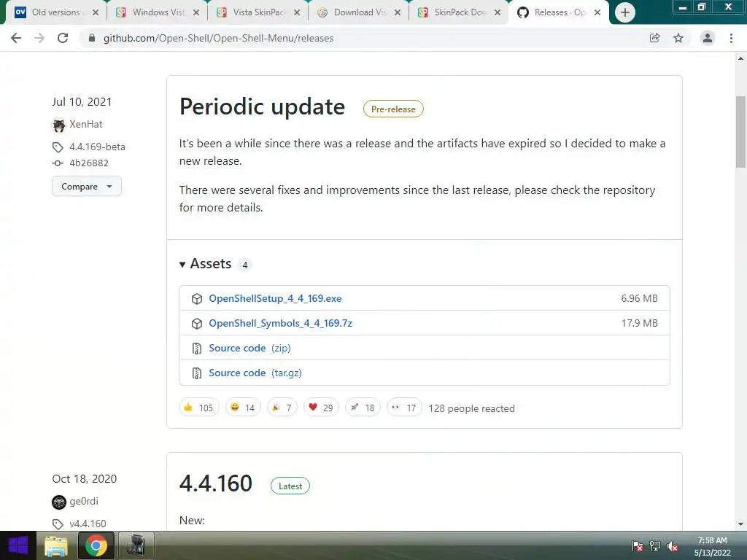Toggle eyes reaction 17
Viewport: 747px width, 560px height.
point(404,408)
